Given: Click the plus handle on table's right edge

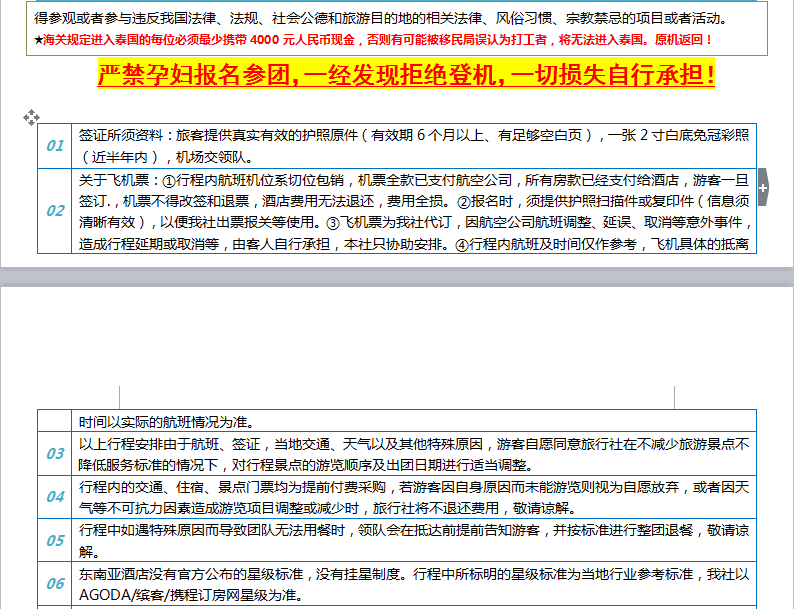Looking at the screenshot, I should pos(763,188).
